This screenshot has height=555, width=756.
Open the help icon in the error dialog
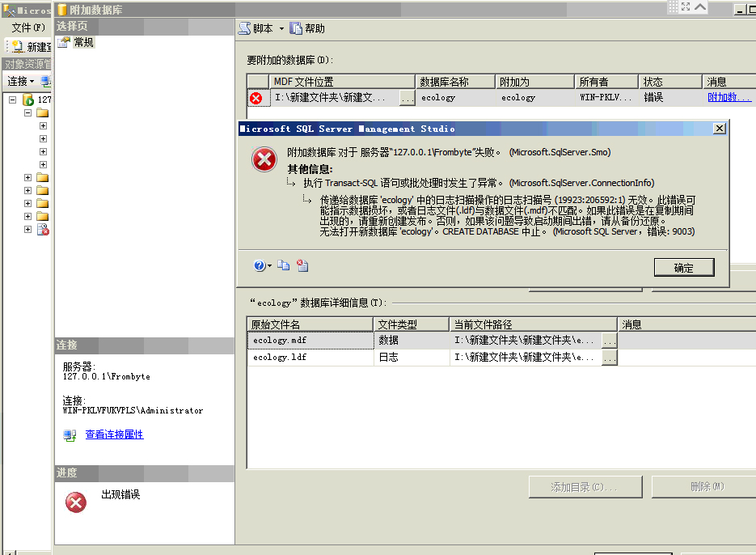click(x=260, y=265)
